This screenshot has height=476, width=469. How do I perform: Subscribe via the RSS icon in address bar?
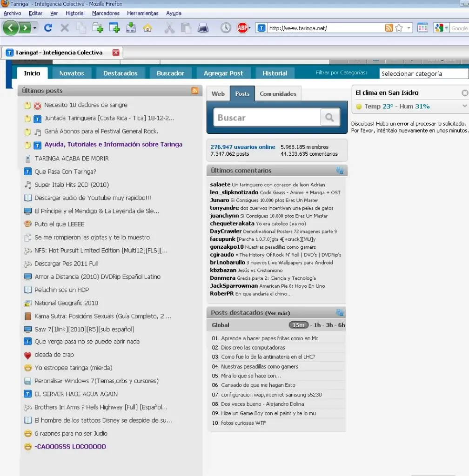pyautogui.click(x=389, y=28)
